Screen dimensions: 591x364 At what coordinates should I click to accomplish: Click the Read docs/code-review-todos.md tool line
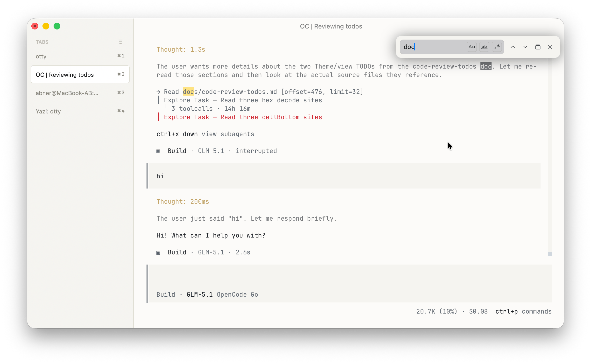(260, 92)
